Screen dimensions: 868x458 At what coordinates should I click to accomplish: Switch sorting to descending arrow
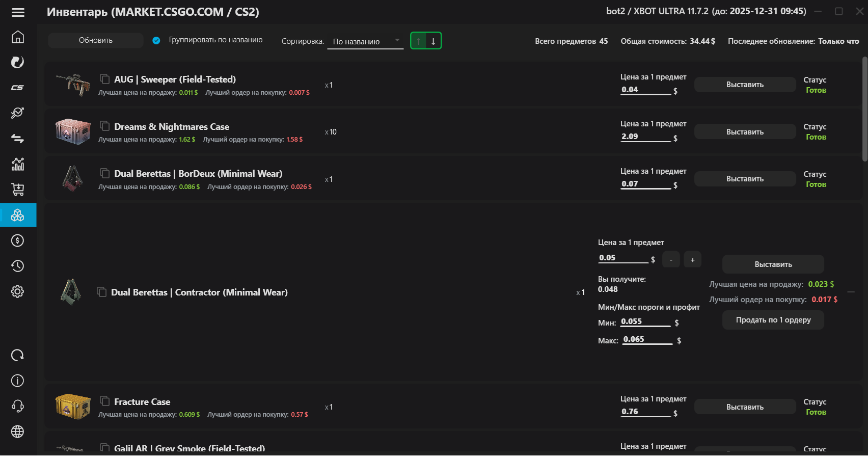(x=433, y=41)
